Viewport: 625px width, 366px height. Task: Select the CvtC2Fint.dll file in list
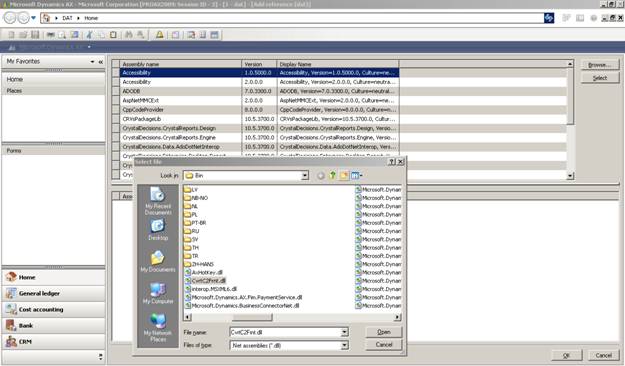pos(205,281)
